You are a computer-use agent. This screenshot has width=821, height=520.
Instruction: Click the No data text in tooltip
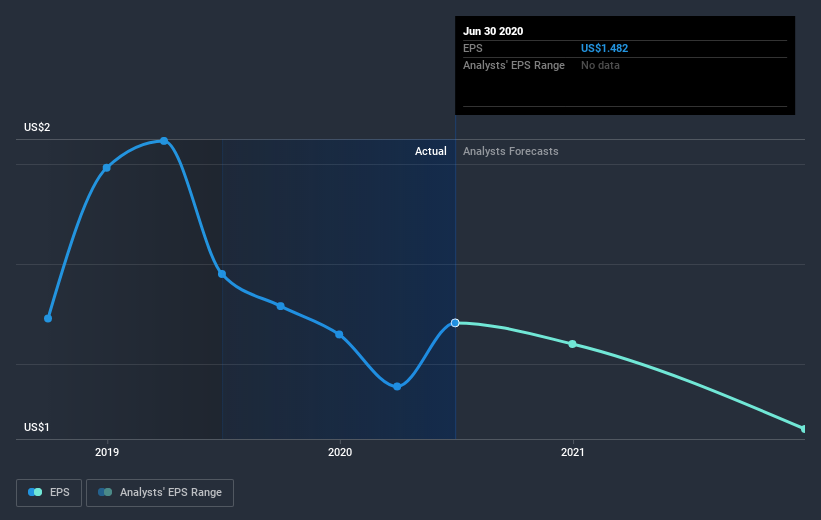coord(600,65)
